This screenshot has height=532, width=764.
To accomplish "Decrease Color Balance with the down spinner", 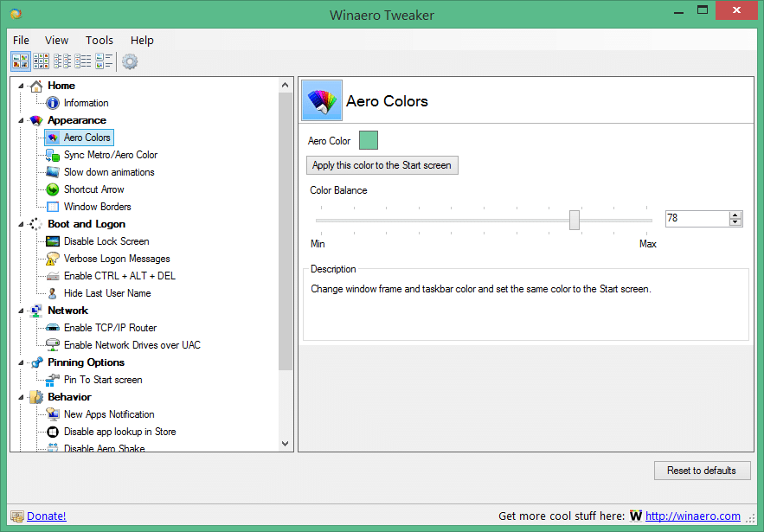I will point(735,222).
